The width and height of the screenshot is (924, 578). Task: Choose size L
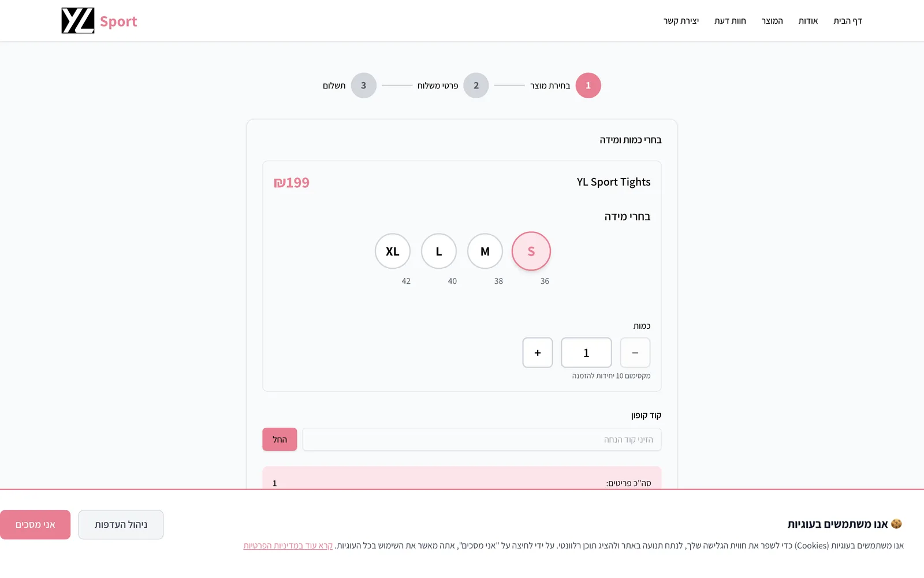pos(439,251)
